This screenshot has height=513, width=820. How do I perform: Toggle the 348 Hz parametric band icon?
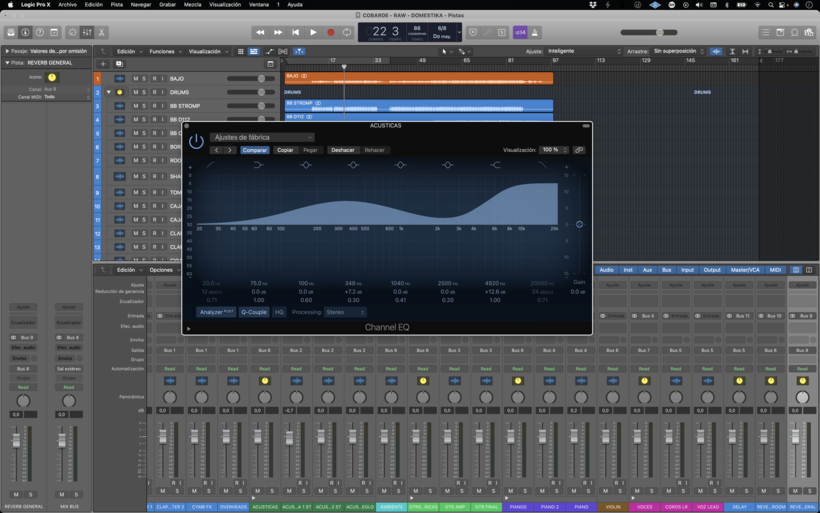[x=353, y=165]
